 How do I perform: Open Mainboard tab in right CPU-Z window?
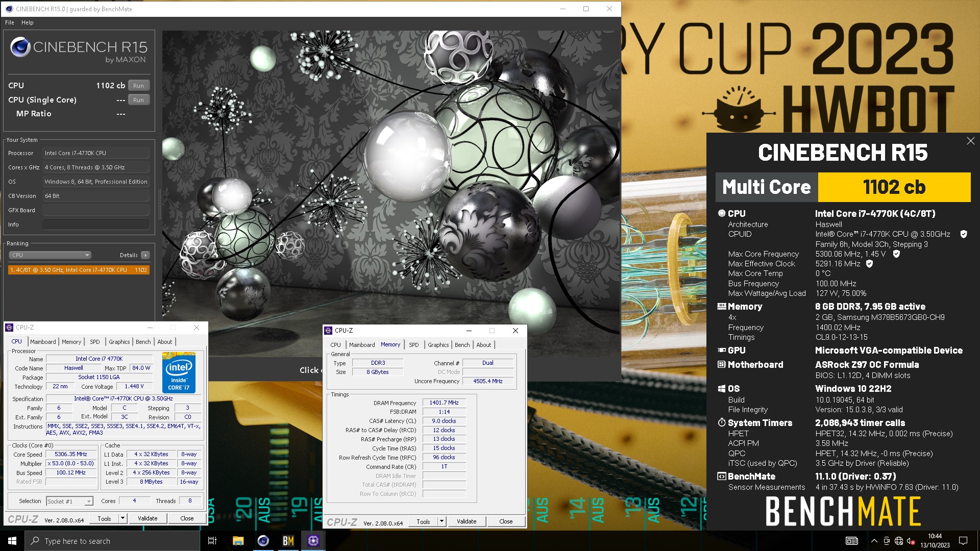(x=362, y=345)
